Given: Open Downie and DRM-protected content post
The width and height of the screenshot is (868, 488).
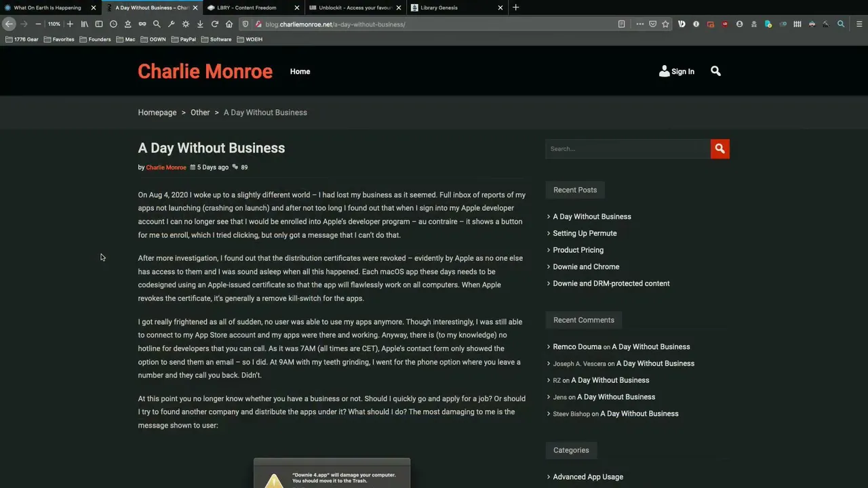Looking at the screenshot, I should tap(611, 283).
